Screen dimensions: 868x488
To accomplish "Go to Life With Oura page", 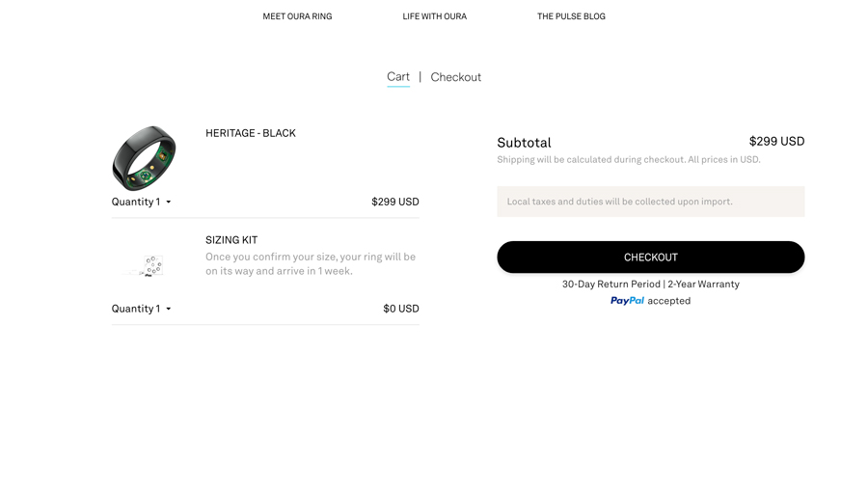I will tap(435, 16).
